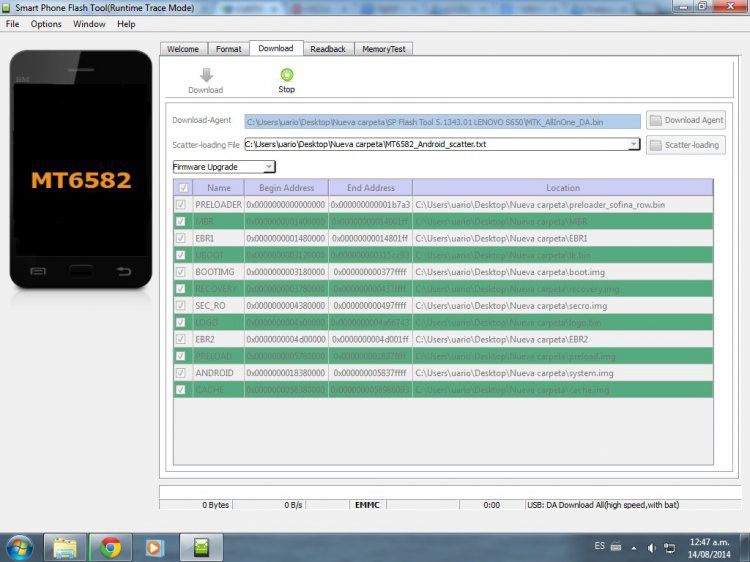Click the volume speaker tray icon
Viewport: 750px width, 562px height.
tap(651, 548)
